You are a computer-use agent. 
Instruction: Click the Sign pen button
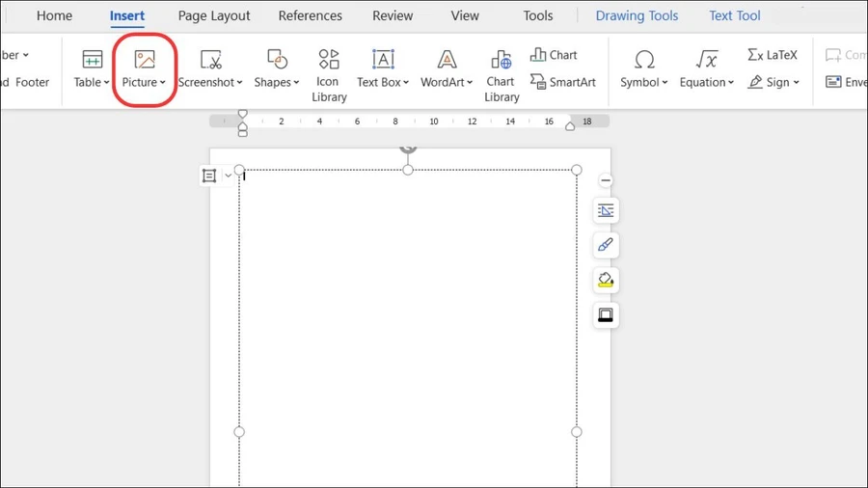point(773,82)
